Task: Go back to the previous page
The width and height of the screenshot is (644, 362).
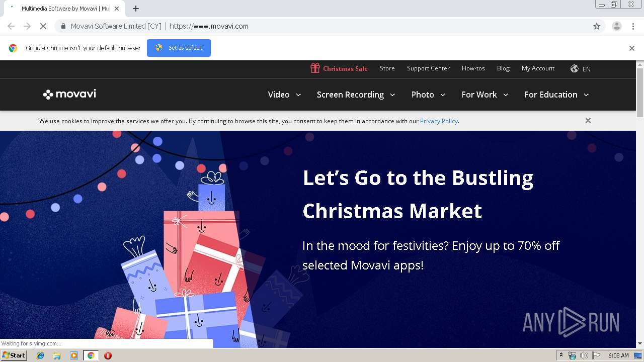Action: tap(11, 26)
